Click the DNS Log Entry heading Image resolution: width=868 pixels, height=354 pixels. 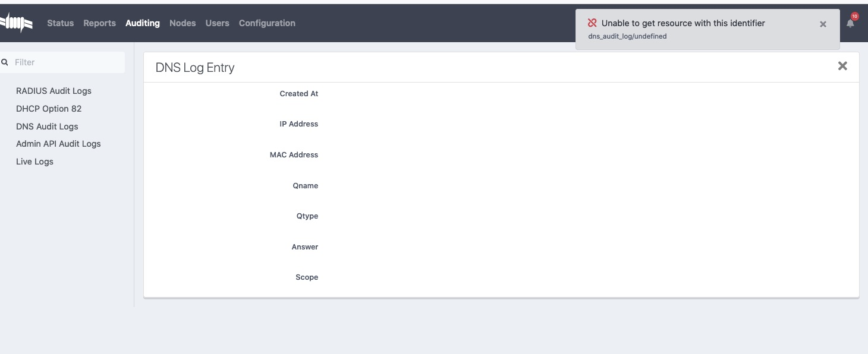pyautogui.click(x=195, y=68)
